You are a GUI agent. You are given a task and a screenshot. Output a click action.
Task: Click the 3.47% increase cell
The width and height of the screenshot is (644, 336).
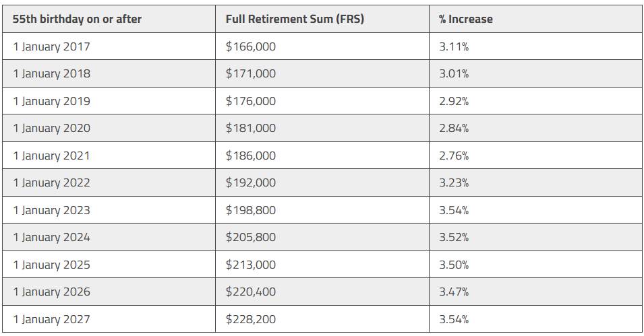(454, 292)
